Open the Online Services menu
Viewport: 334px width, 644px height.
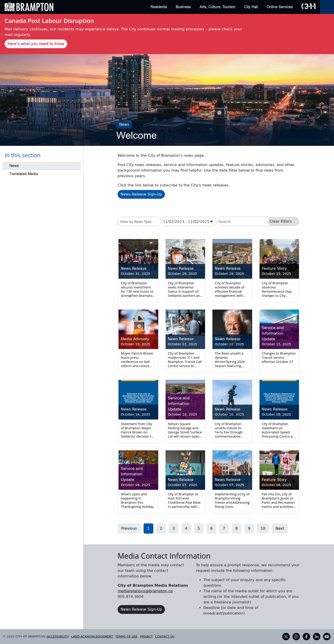279,7
